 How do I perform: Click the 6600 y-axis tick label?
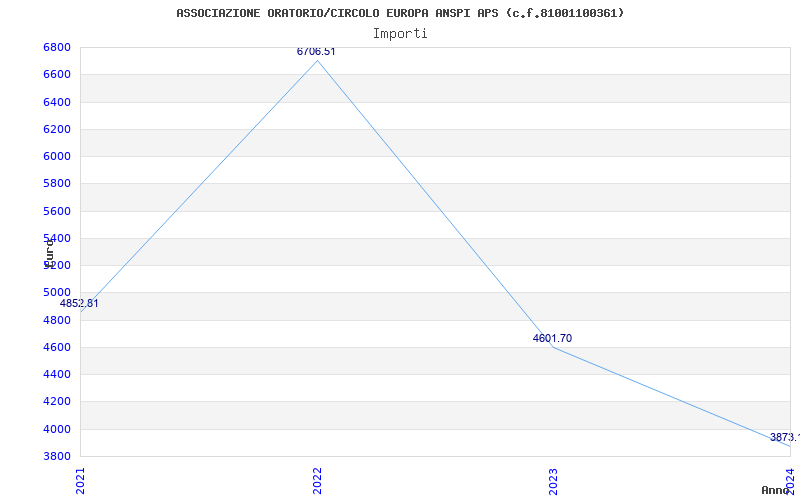click(x=57, y=74)
